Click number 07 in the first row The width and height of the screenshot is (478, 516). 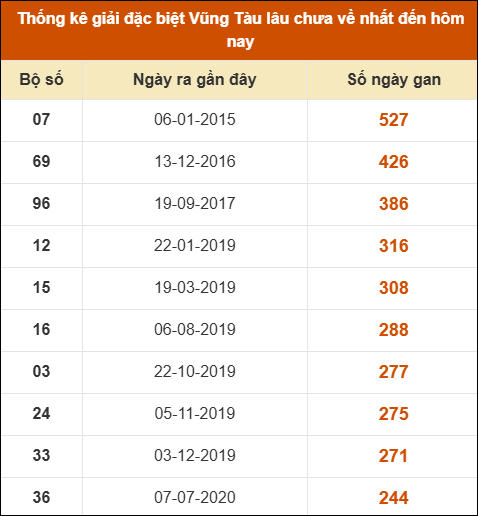point(41,119)
